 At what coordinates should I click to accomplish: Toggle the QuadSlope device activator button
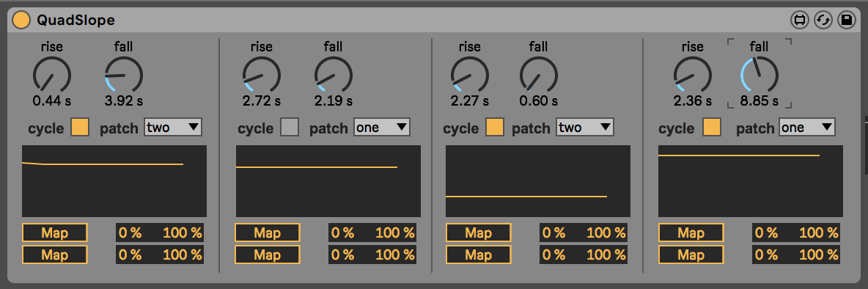tap(21, 21)
